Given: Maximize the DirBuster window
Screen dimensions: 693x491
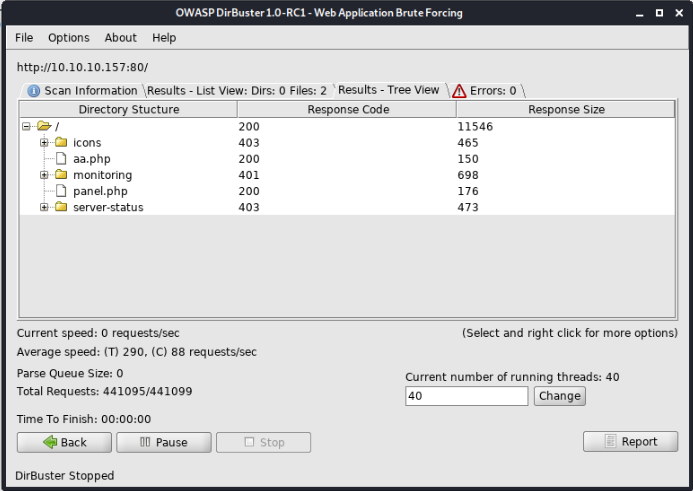Looking at the screenshot, I should tap(659, 13).
